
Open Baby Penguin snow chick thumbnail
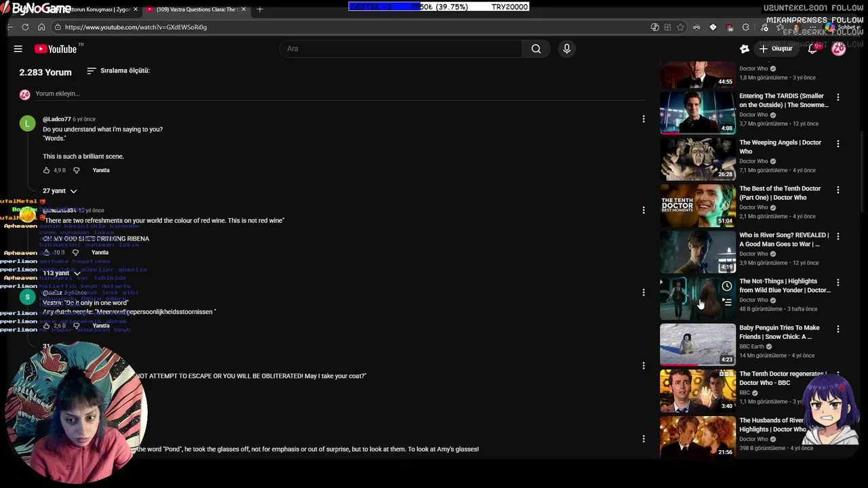(698, 344)
